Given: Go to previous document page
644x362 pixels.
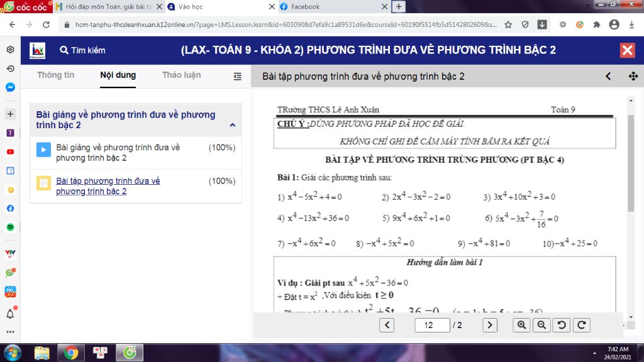Looking at the screenshot, I should 387,325.
